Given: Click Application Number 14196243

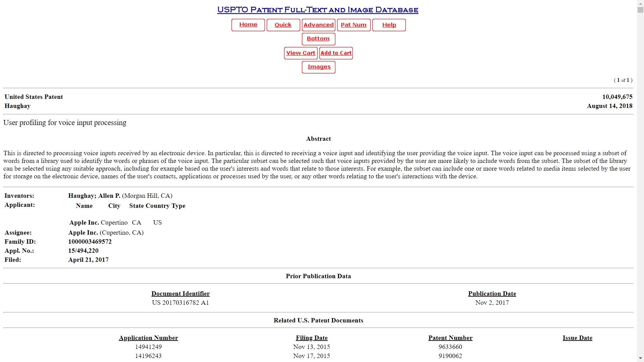Looking at the screenshot, I should (x=149, y=356).
